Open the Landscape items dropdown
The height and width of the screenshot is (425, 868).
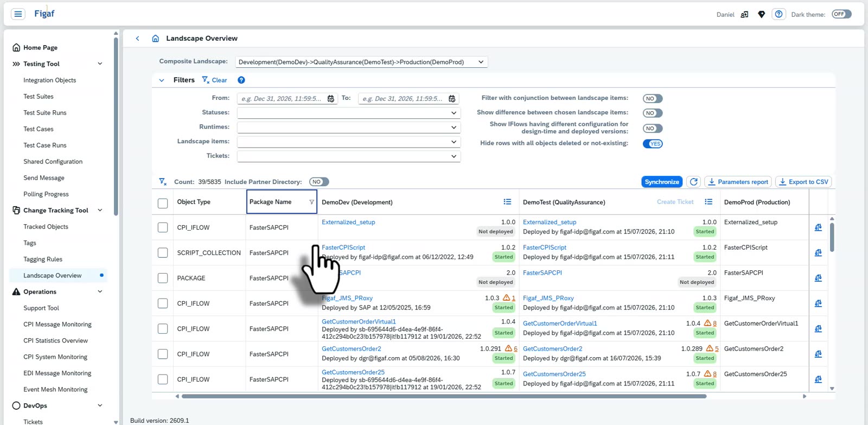[x=349, y=142]
